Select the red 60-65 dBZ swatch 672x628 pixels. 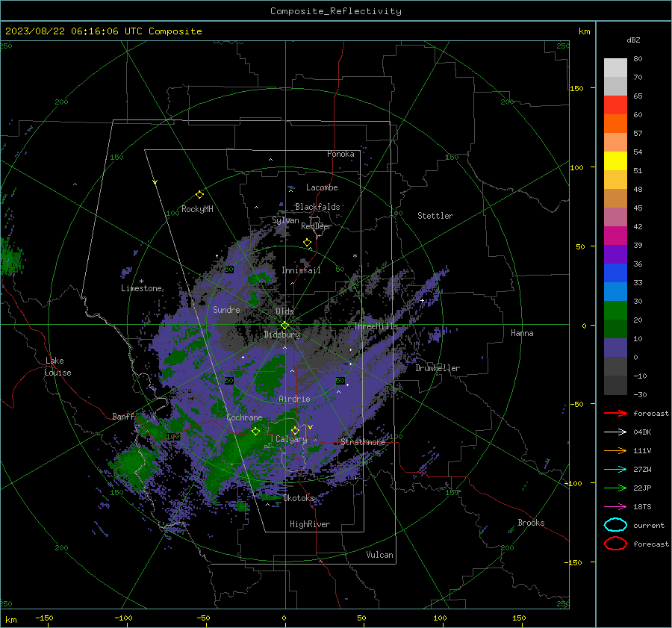coord(615,105)
